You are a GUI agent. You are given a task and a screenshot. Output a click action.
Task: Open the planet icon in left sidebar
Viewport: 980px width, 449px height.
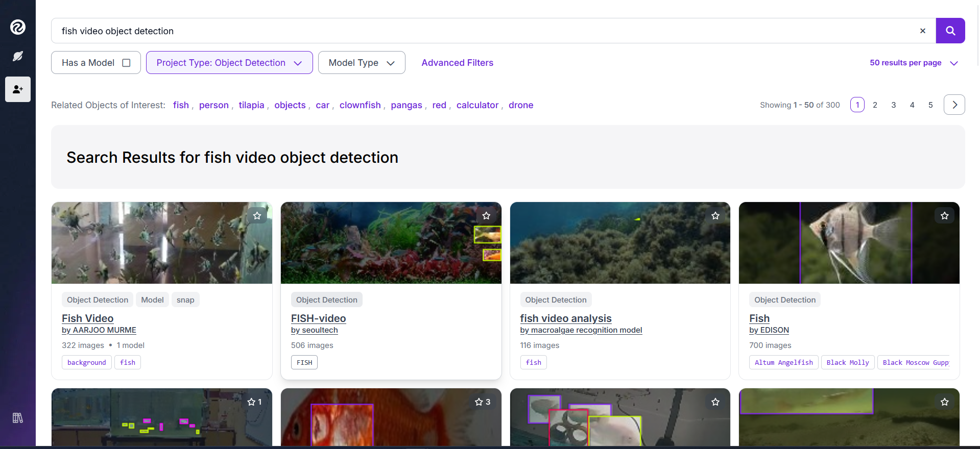point(18,56)
